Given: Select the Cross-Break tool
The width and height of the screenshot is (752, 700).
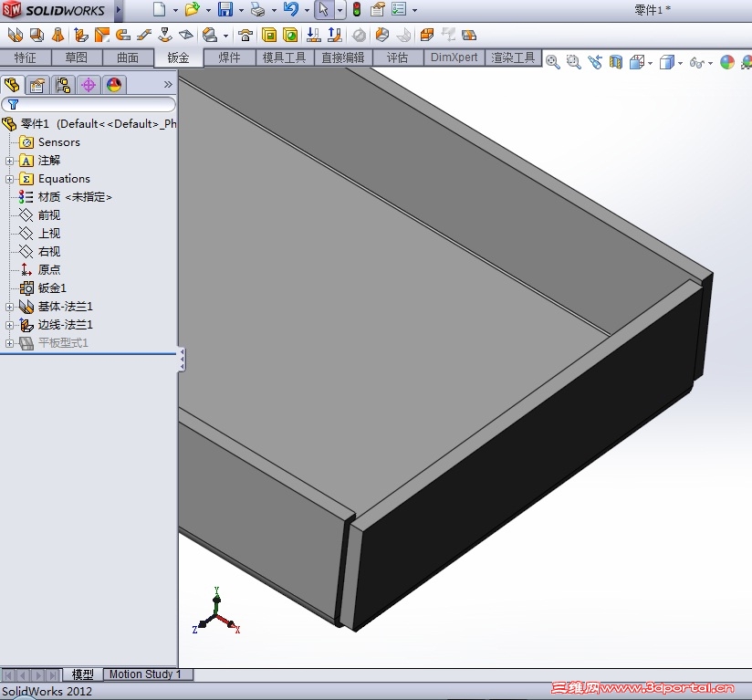Looking at the screenshot, I should 186,35.
